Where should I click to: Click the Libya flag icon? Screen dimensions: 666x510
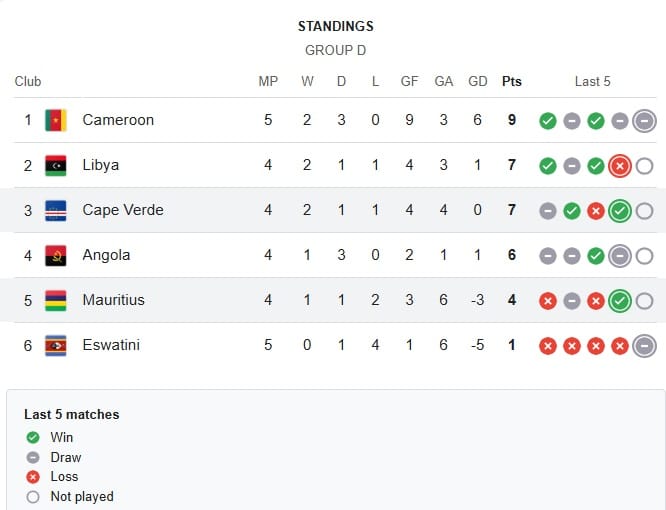56,165
